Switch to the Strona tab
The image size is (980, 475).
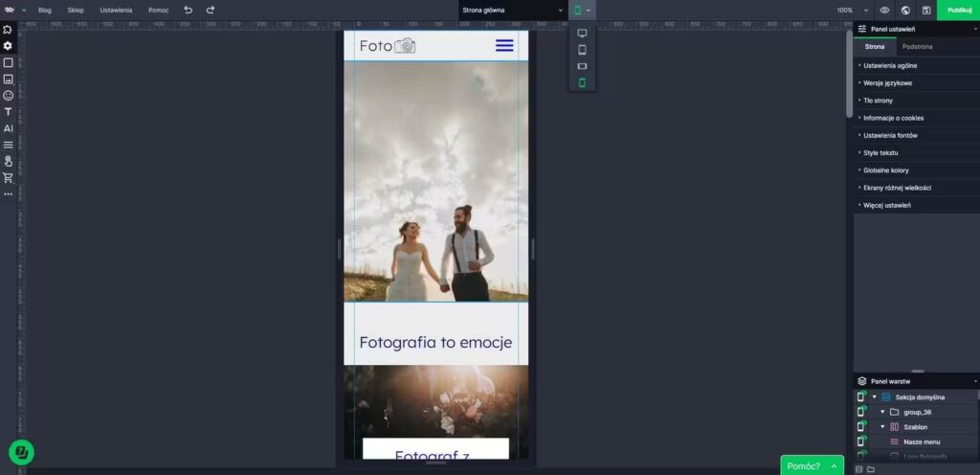coord(875,47)
